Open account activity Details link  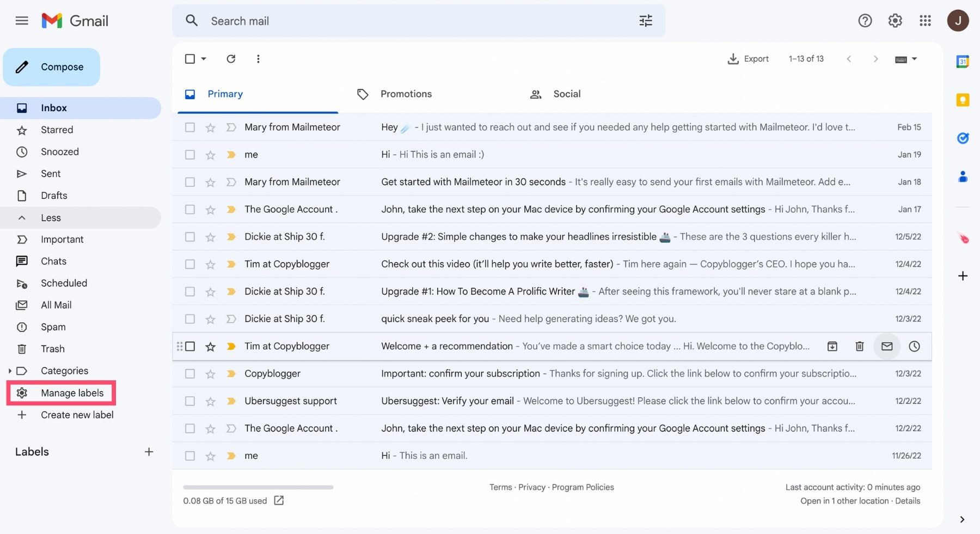908,501
